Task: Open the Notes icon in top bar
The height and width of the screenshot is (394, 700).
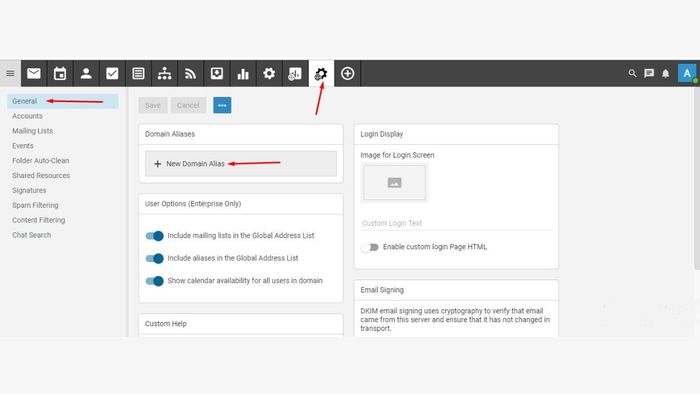Action: (138, 74)
